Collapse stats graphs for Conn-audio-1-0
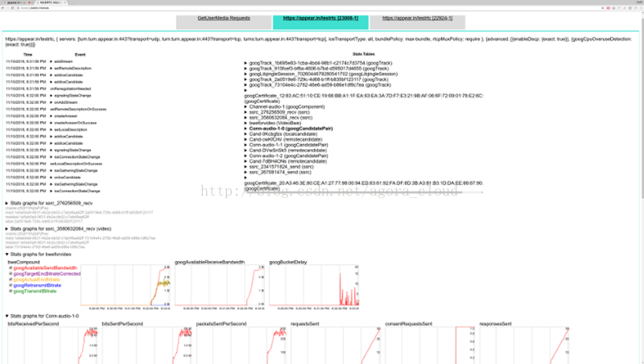The height and width of the screenshot is (364, 644). [7, 316]
